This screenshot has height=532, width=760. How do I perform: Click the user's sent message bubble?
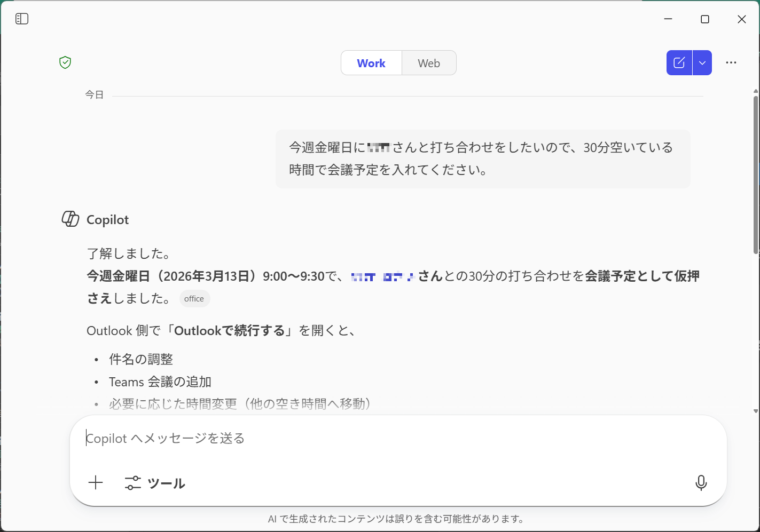pos(483,158)
